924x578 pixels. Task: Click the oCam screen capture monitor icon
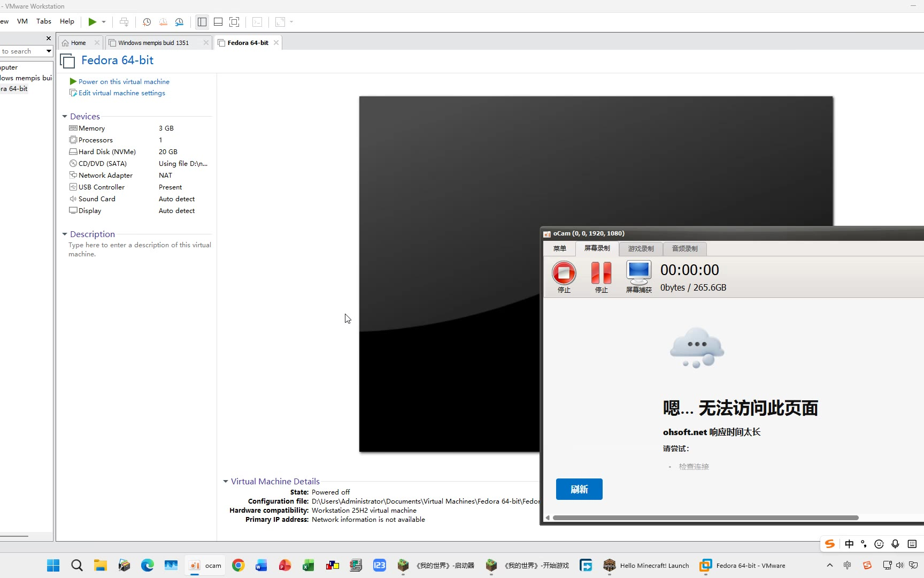pyautogui.click(x=638, y=273)
